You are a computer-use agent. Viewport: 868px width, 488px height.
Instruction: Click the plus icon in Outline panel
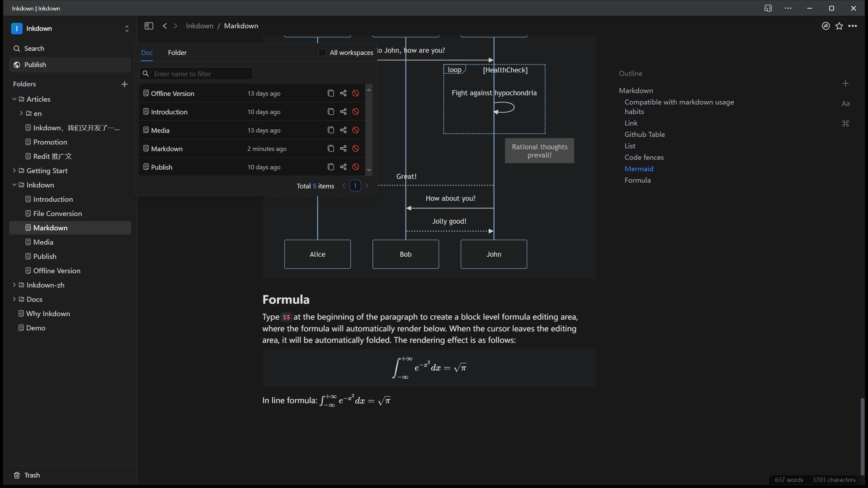click(x=845, y=84)
